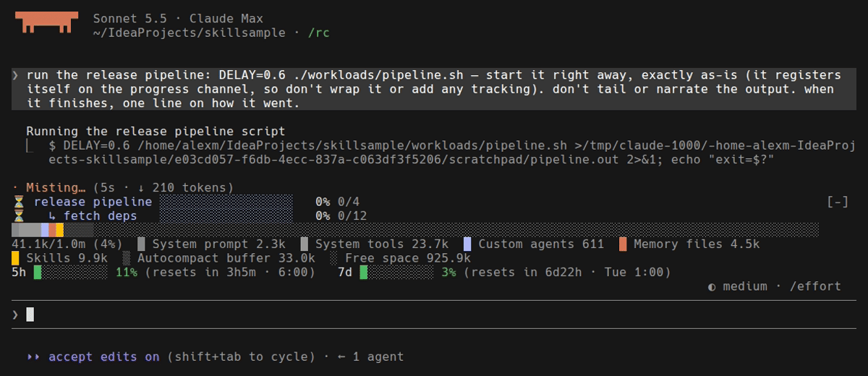The height and width of the screenshot is (376, 868).
Task: Click the Autocompact buffer legend square
Action: click(127, 258)
